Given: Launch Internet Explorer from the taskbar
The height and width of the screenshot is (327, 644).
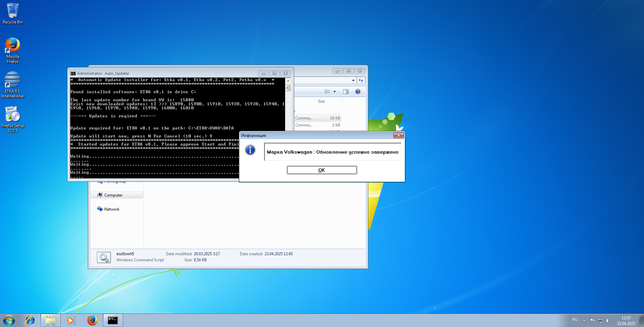Looking at the screenshot, I should point(30,320).
